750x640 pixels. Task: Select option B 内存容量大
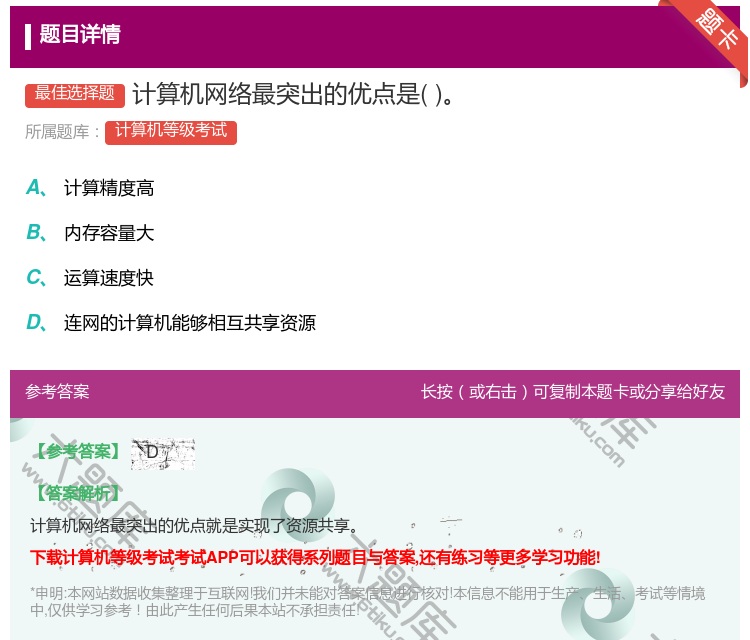pos(90,233)
